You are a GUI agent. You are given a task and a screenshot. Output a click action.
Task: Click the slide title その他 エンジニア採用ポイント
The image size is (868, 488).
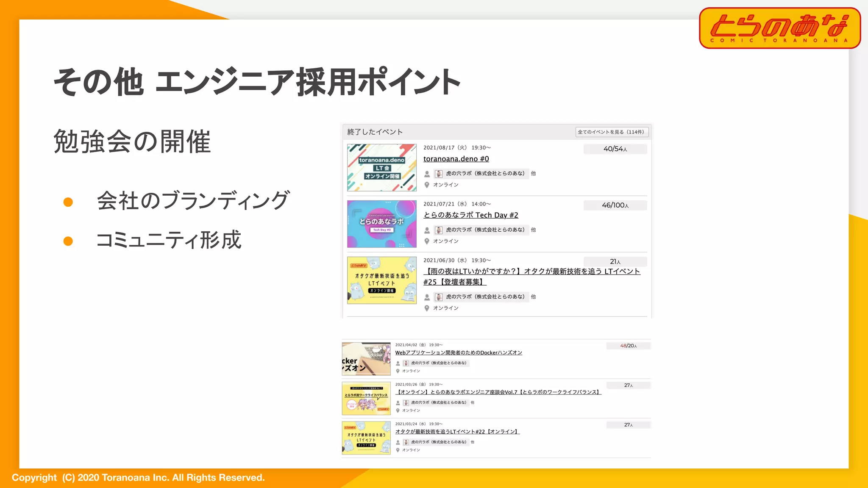tap(257, 82)
